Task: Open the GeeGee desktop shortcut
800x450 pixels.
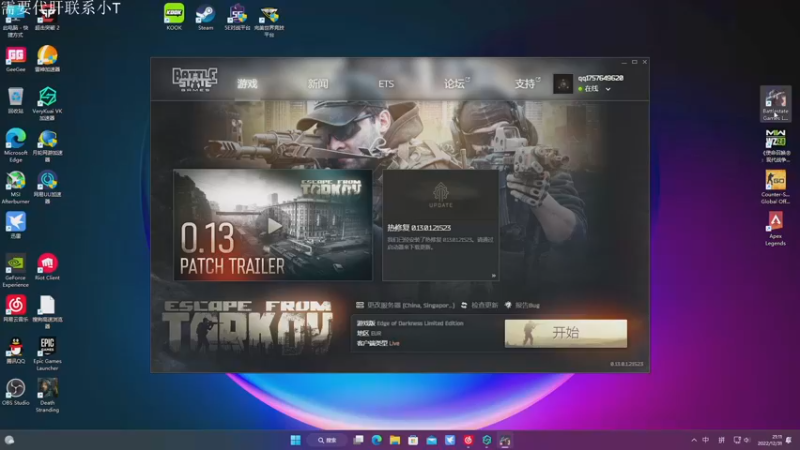Action: click(15, 59)
